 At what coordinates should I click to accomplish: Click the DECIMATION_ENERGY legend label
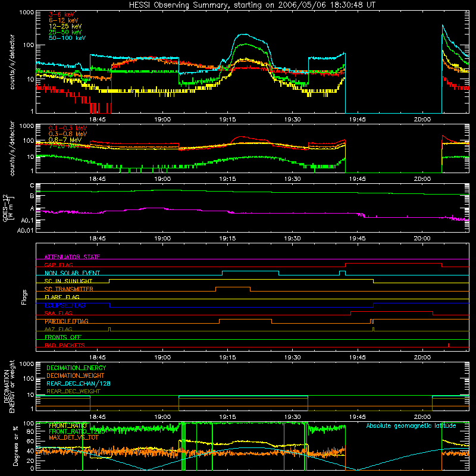pos(76,368)
